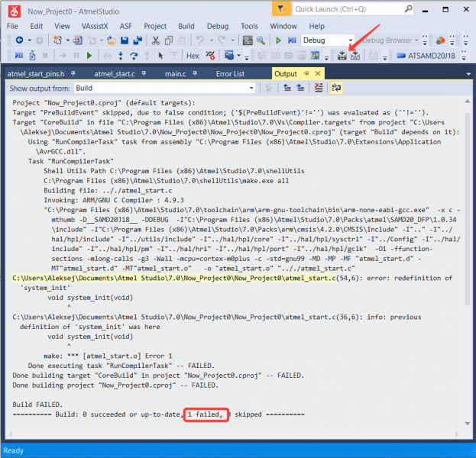The width and height of the screenshot is (476, 458).
Task: Click the New Project toolbar icon
Action: tap(57, 40)
